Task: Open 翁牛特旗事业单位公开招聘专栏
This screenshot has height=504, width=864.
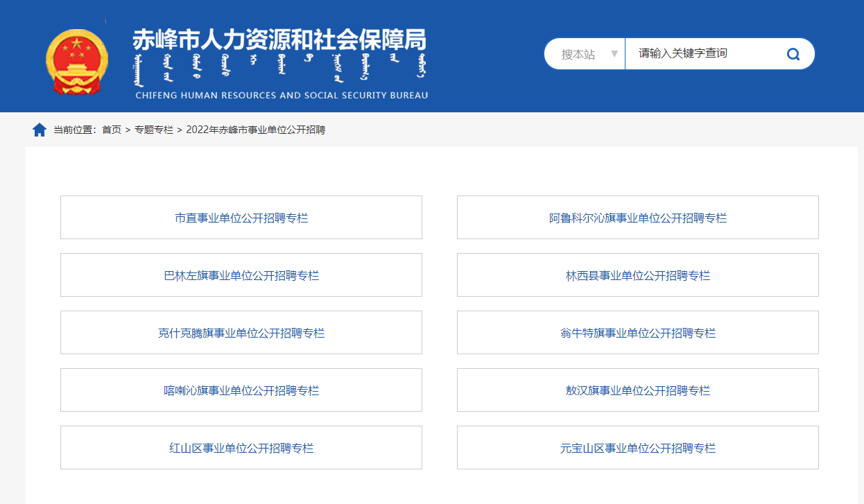Action: tap(637, 333)
